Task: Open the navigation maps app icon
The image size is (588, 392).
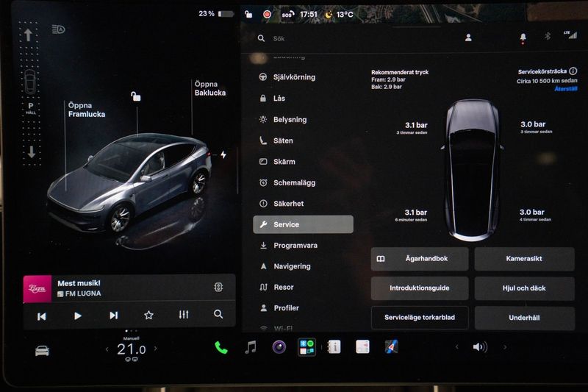Action: pos(391,346)
